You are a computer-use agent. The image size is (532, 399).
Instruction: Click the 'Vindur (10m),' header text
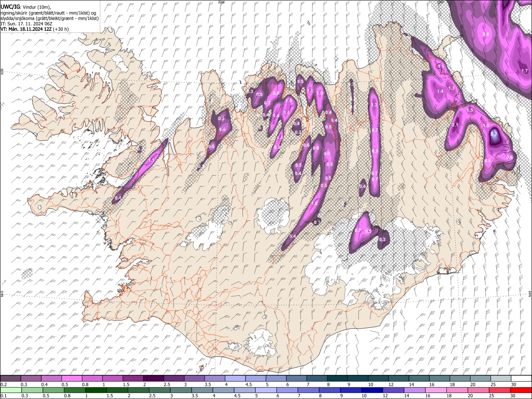pyautogui.click(x=36, y=7)
